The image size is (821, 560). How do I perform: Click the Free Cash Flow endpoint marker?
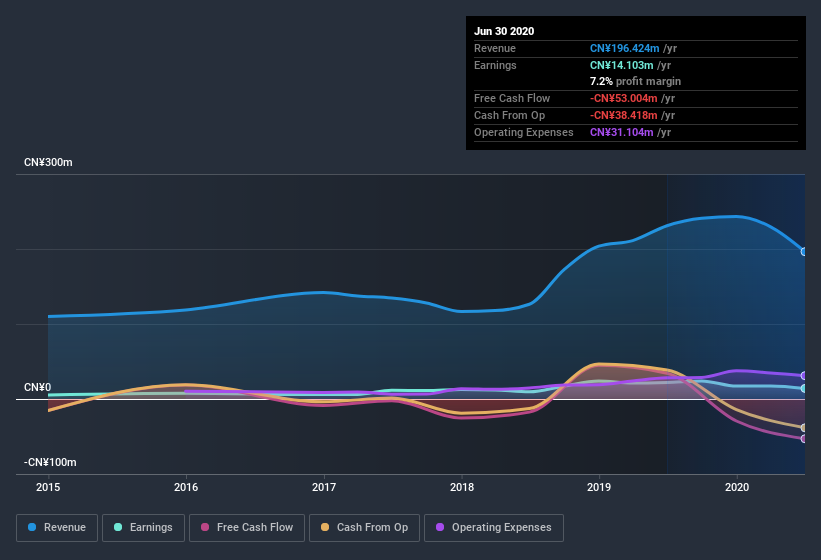804,439
